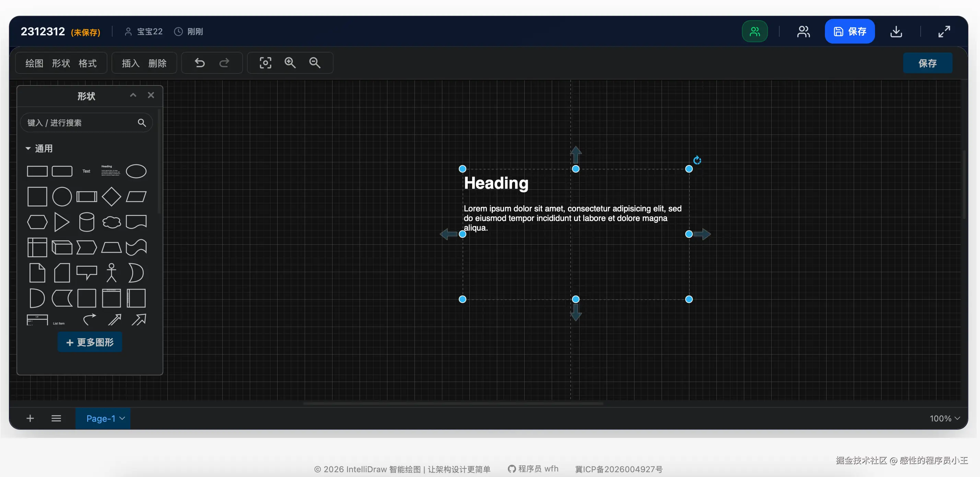Open the 插入 menu
Image resolution: width=980 pixels, height=477 pixels.
(x=130, y=63)
